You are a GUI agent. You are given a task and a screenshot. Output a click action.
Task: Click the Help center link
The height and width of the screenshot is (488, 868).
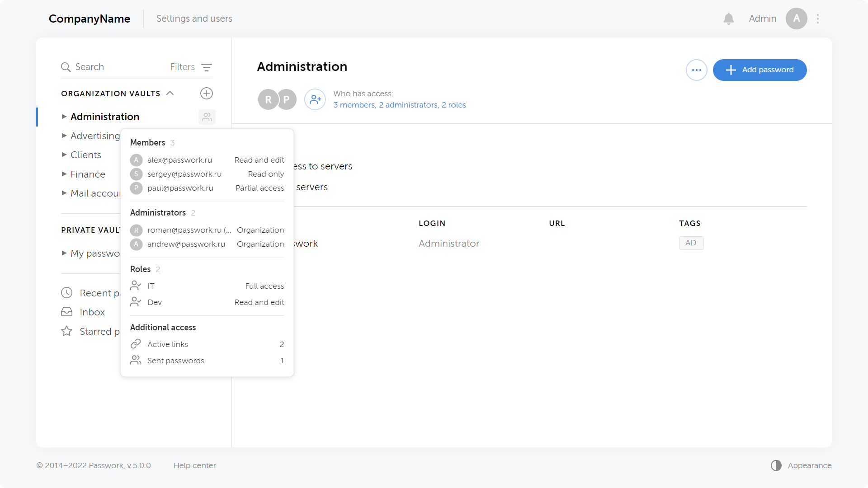pos(194,465)
